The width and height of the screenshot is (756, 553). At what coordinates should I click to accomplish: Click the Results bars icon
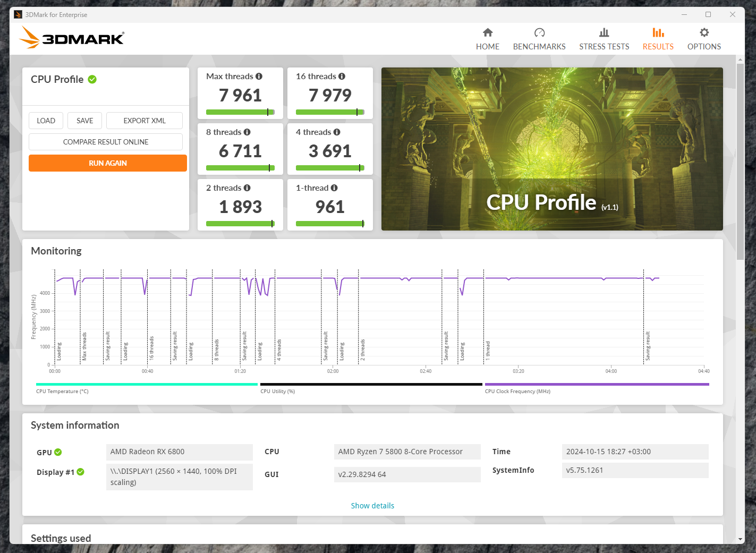click(658, 32)
